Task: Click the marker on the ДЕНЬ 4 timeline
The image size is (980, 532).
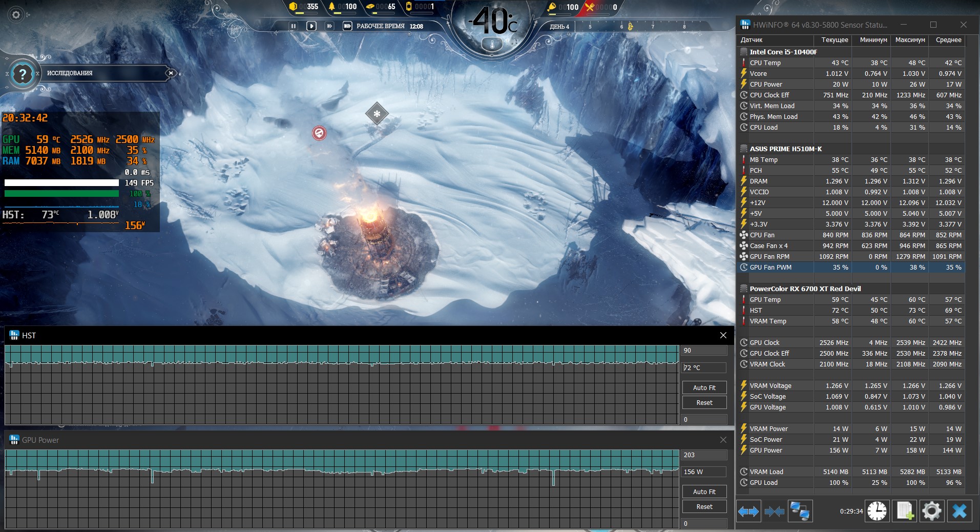Action: pyautogui.click(x=630, y=26)
